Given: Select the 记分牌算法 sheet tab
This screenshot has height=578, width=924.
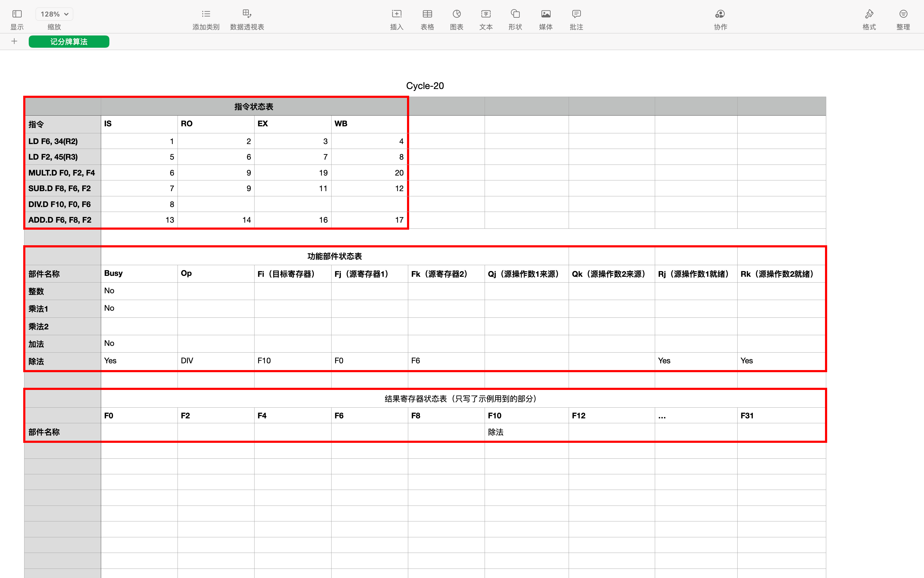Looking at the screenshot, I should 69,42.
